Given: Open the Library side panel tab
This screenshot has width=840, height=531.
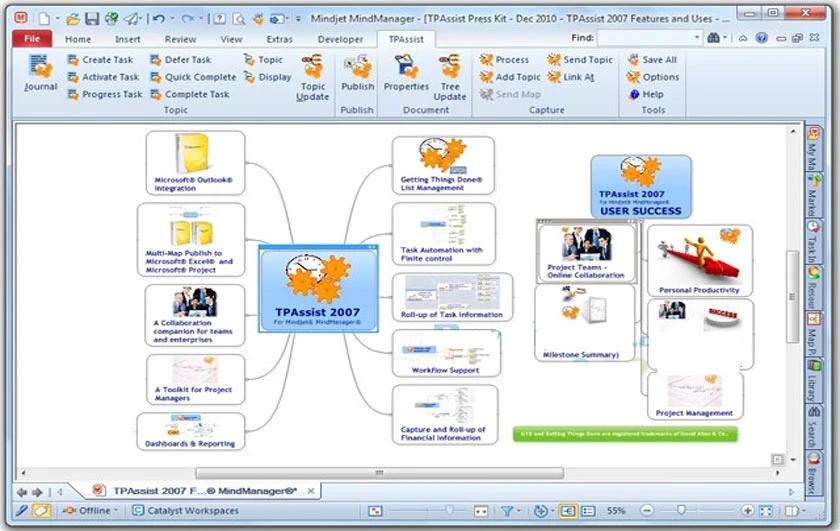Looking at the screenshot, I should click(814, 382).
